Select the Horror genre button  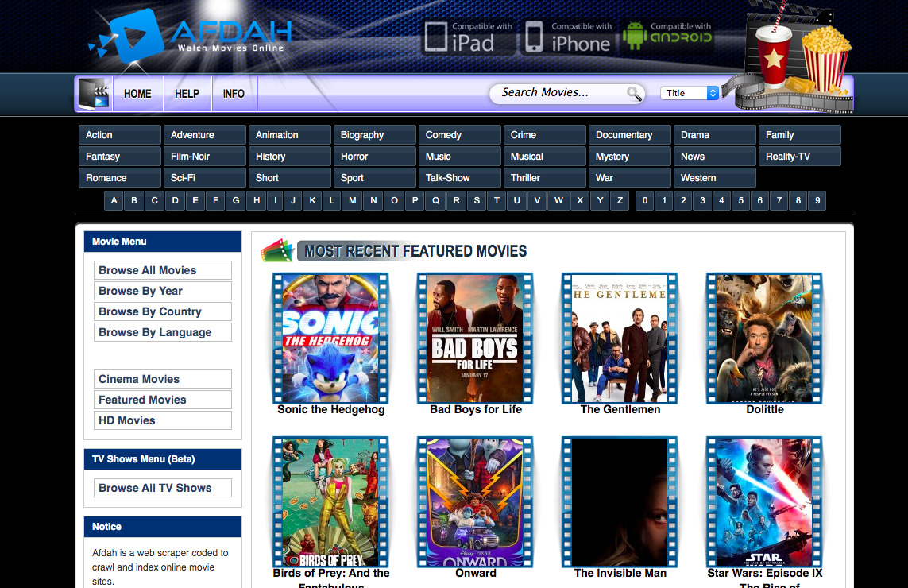click(375, 157)
